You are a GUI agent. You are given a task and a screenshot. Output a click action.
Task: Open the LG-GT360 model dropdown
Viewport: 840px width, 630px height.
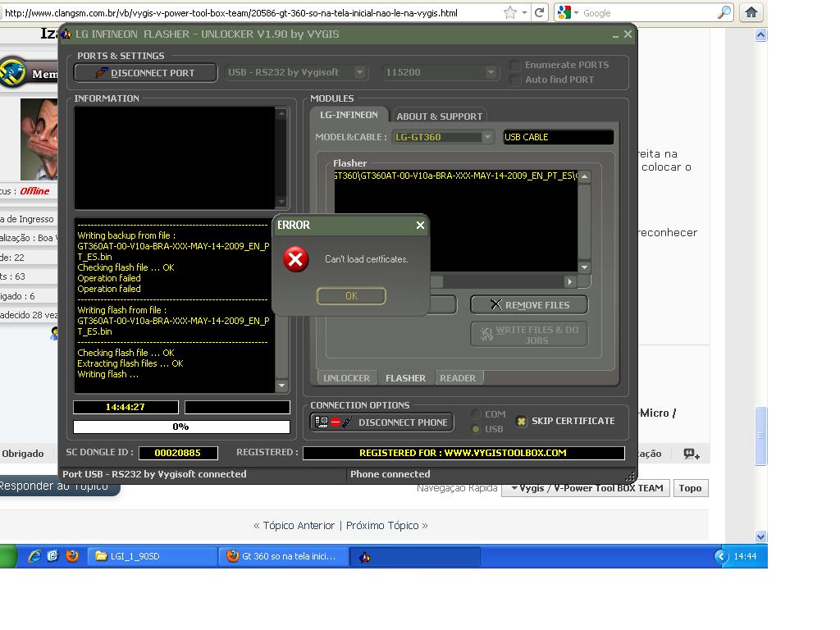(x=487, y=137)
